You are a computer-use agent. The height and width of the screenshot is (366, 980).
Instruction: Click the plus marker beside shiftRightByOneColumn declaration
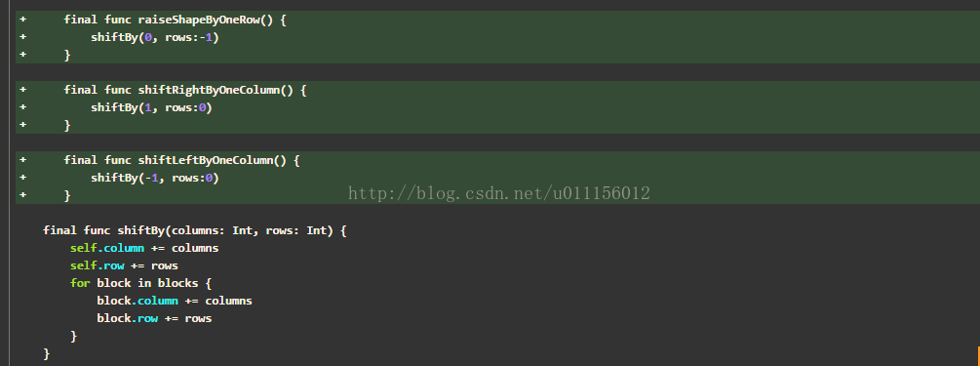click(23, 90)
